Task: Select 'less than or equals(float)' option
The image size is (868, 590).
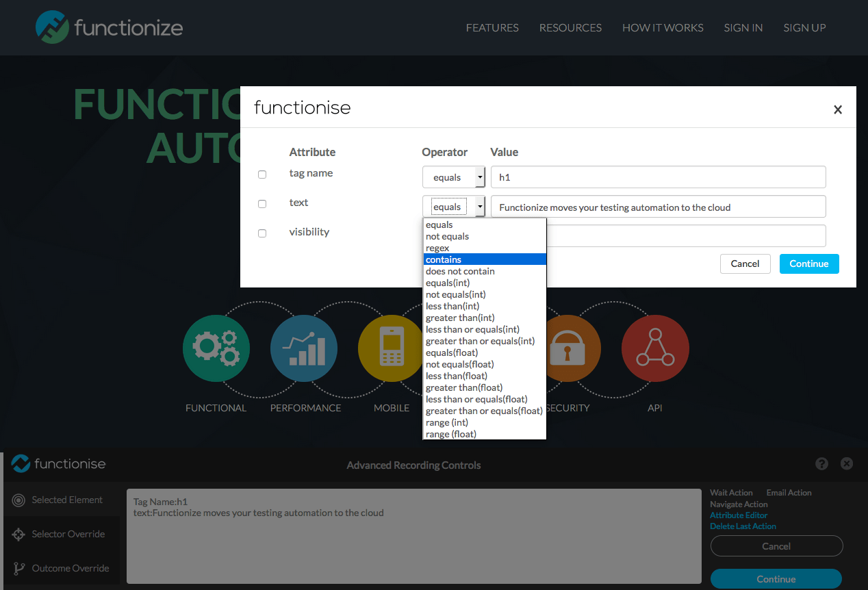Action: (x=485, y=399)
